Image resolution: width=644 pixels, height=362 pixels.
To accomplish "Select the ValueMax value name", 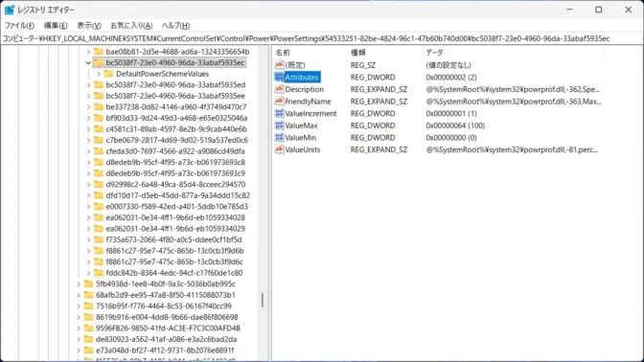I will (x=302, y=125).
